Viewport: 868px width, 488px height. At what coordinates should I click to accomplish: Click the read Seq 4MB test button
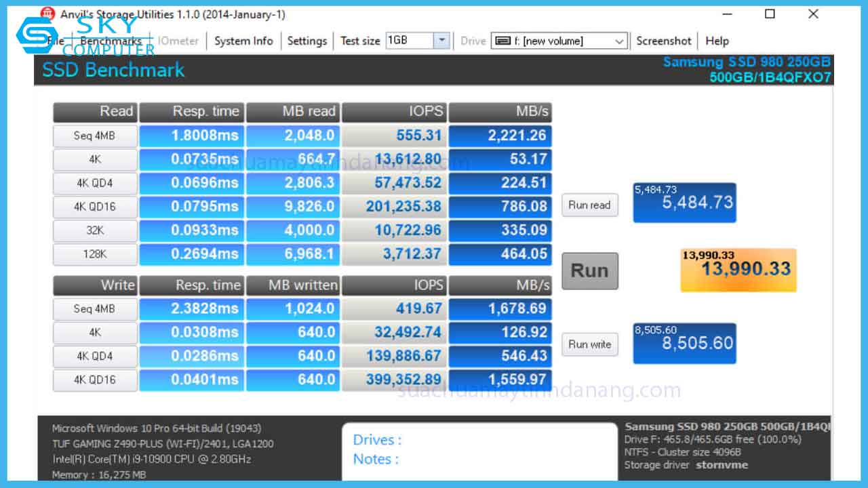coord(95,136)
